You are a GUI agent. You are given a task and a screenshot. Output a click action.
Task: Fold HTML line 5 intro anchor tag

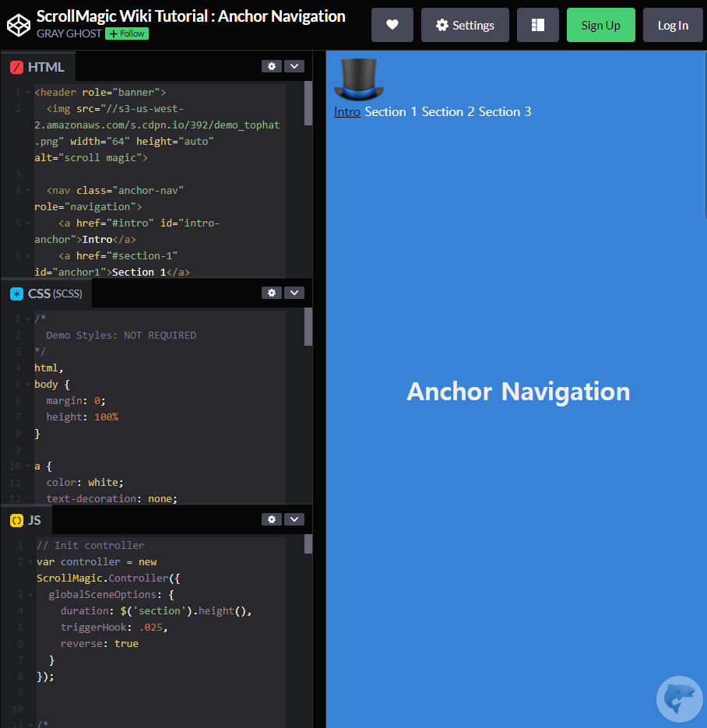tap(28, 223)
